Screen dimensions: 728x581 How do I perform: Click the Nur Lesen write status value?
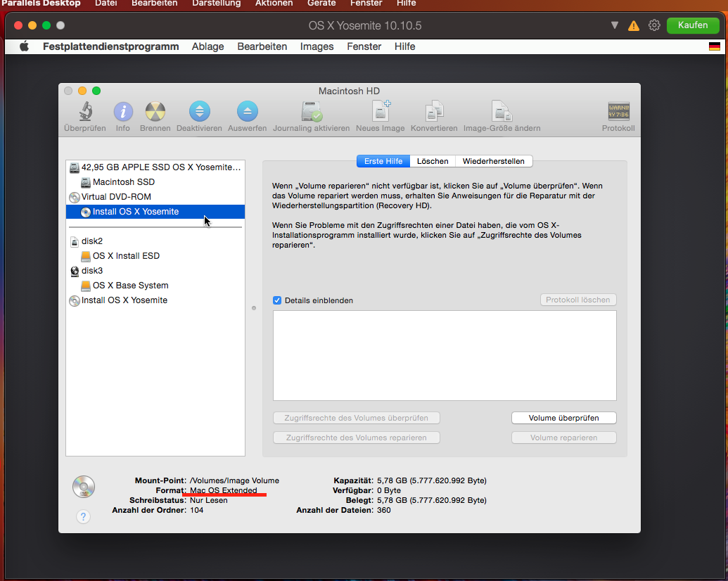click(208, 500)
